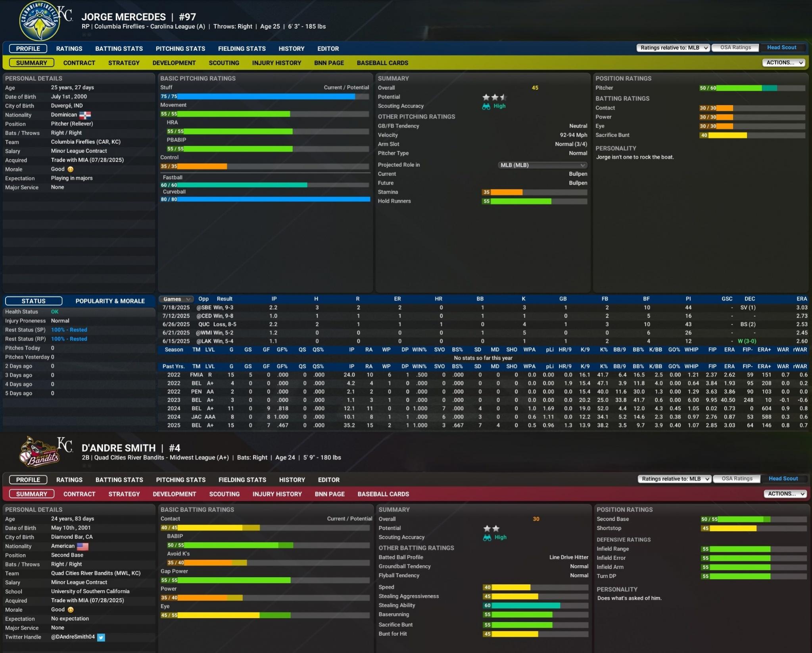Click the Dominican flag icon
Image resolution: width=812 pixels, height=653 pixels.
(85, 115)
